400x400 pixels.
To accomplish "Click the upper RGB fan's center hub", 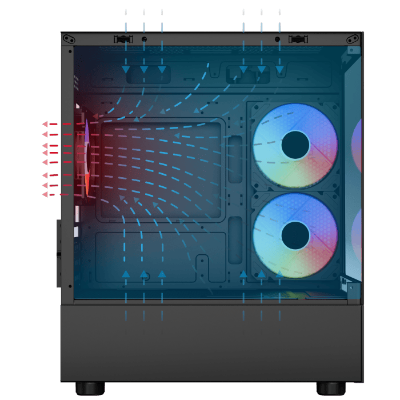I will pyautogui.click(x=295, y=145).
